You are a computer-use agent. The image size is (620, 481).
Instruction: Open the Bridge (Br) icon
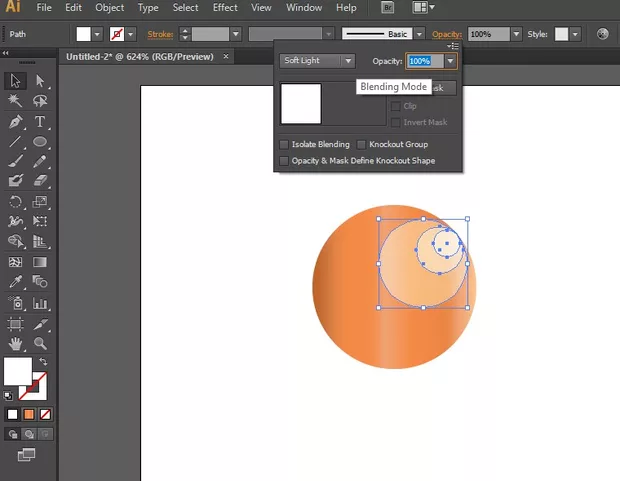pos(387,8)
